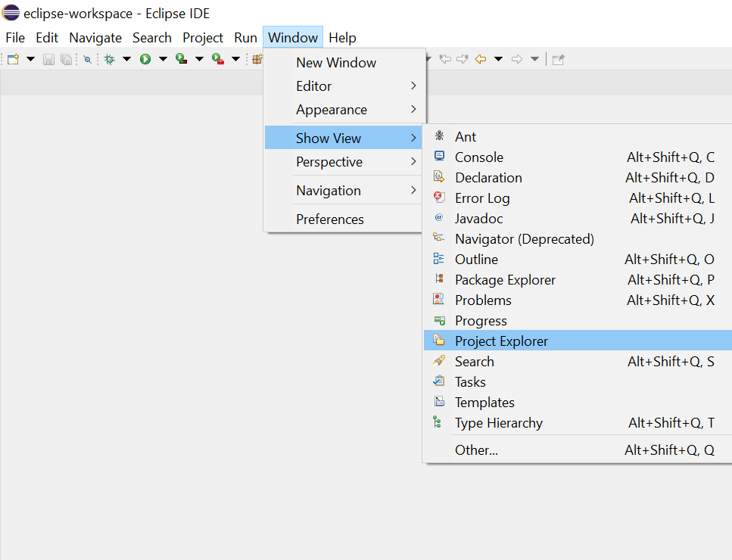Click the Save toolbar icon
Viewport: 732px width, 560px height.
pos(48,59)
